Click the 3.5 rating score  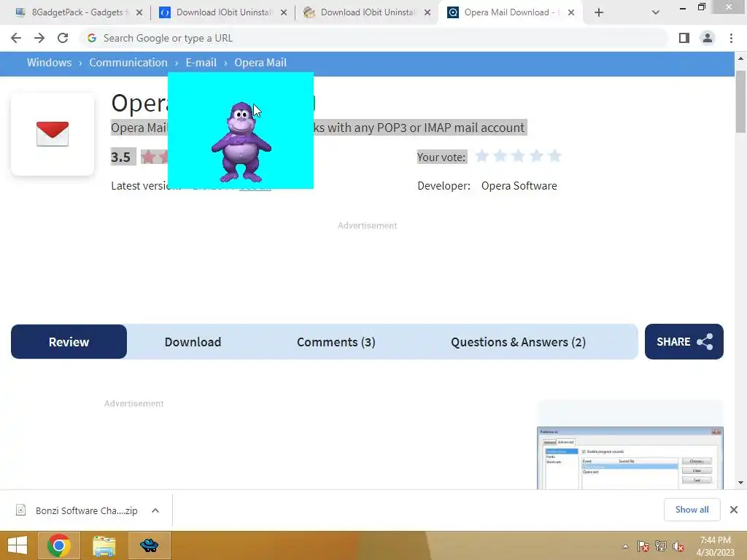click(120, 157)
